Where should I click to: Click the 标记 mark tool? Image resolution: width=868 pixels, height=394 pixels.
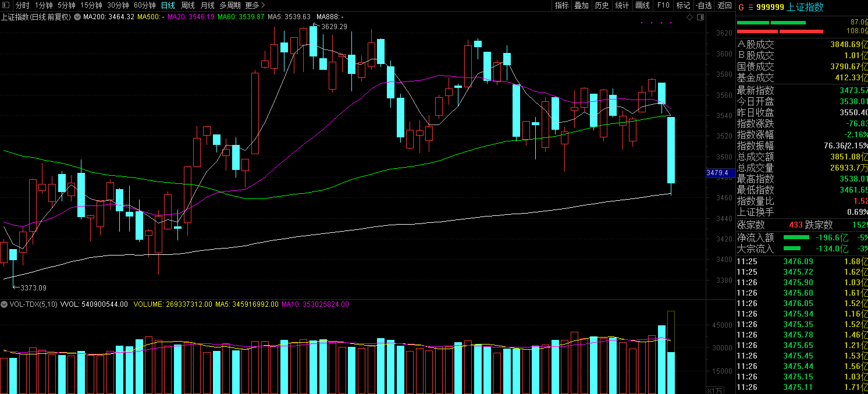[683, 5]
